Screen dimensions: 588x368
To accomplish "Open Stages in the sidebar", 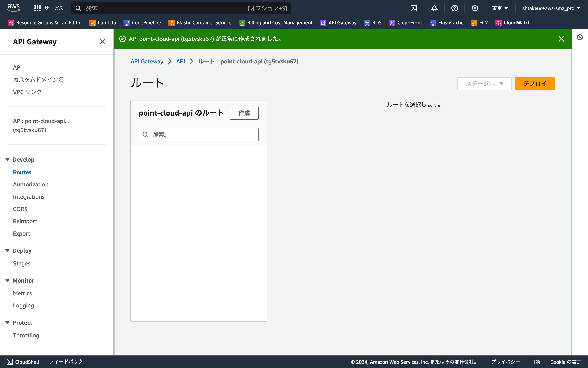I will (22, 263).
